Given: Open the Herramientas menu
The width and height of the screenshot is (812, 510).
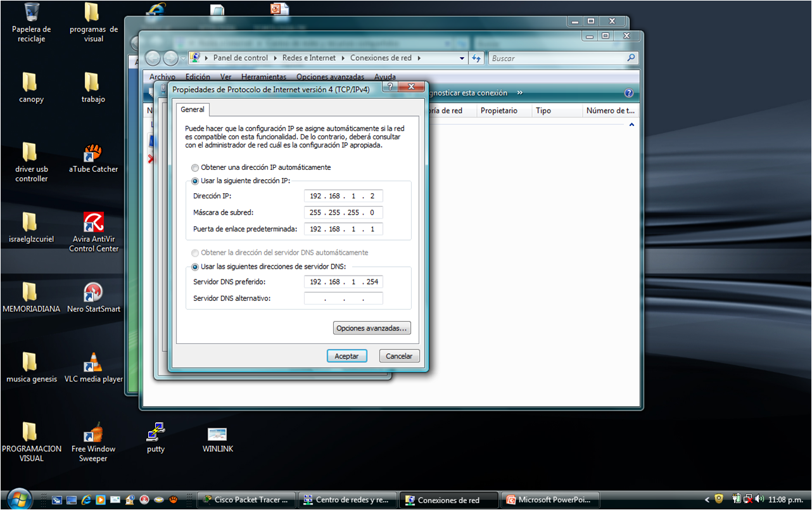Looking at the screenshot, I should tap(263, 76).
